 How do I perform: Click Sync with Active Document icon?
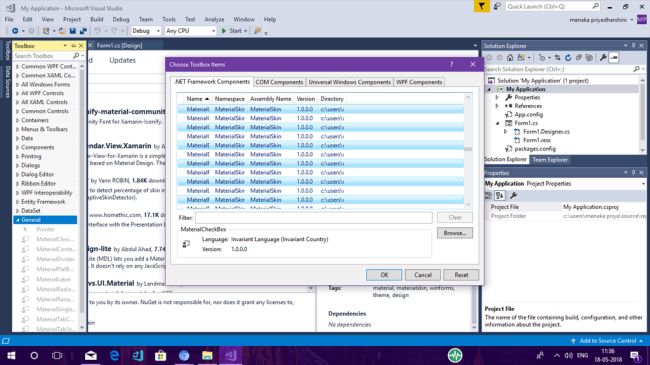[x=558, y=58]
